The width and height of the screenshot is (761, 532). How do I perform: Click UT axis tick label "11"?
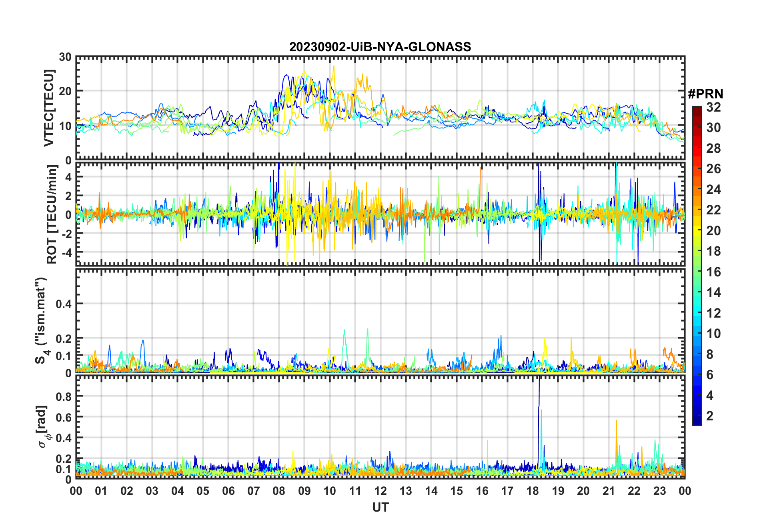[x=355, y=491]
